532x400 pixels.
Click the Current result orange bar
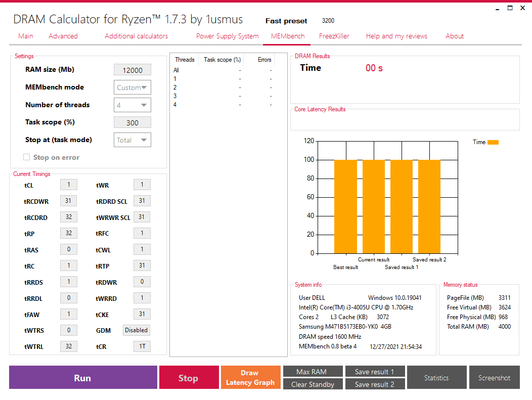(374, 207)
